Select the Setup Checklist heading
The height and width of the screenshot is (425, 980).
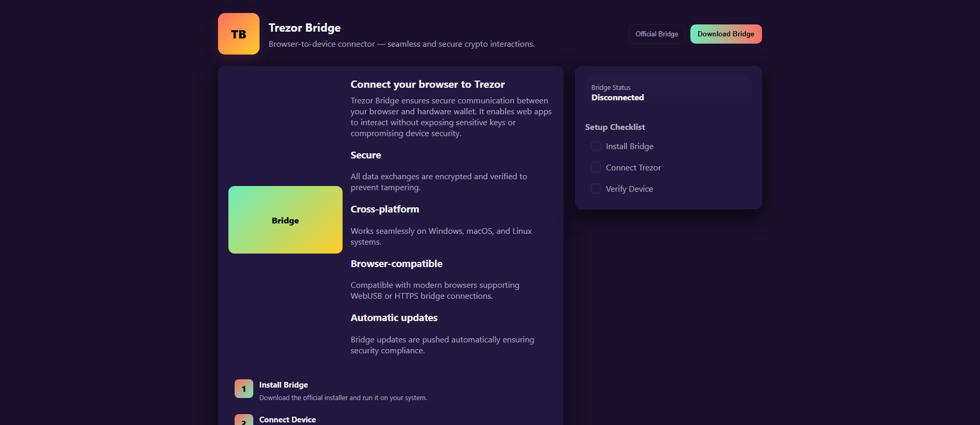coord(615,127)
